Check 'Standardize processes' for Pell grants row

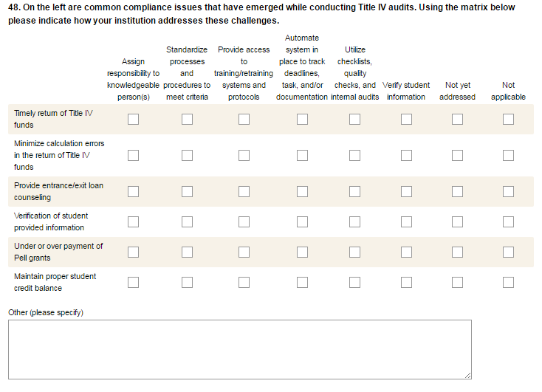tap(187, 252)
